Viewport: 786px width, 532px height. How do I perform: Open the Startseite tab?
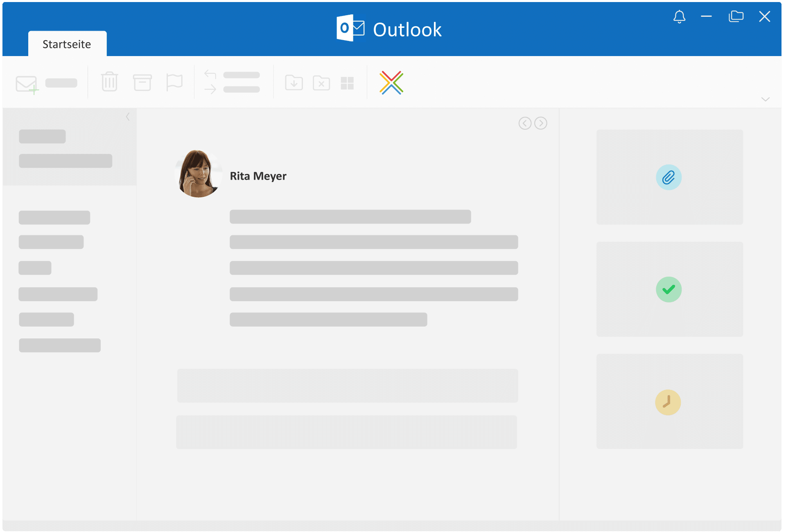[x=67, y=44]
